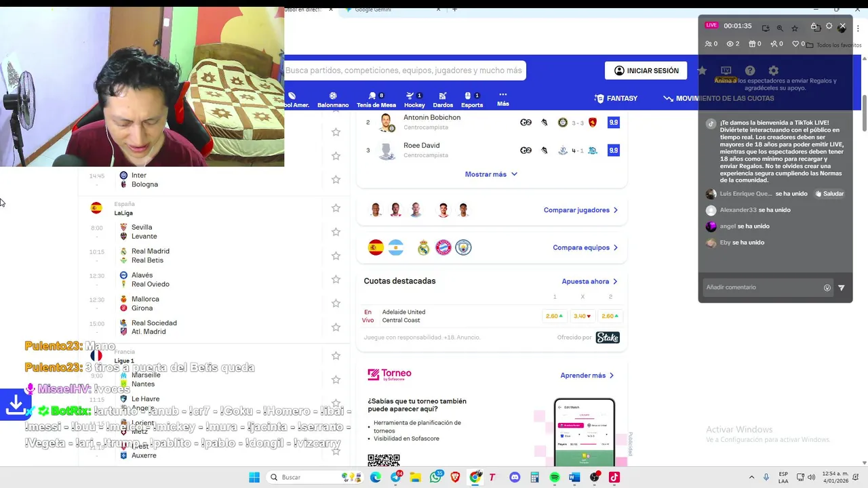The height and width of the screenshot is (488, 868).
Task: Focus the Sofascore search field
Action: (405, 70)
